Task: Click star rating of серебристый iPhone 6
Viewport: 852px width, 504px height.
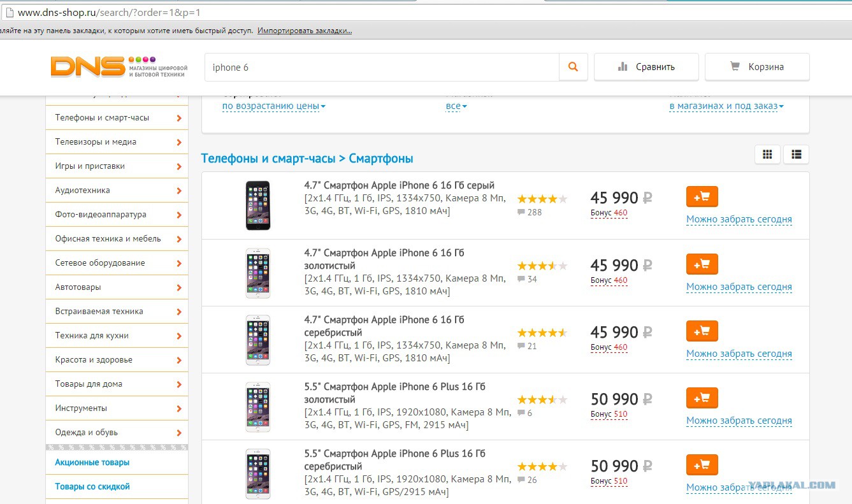Action: coord(542,333)
